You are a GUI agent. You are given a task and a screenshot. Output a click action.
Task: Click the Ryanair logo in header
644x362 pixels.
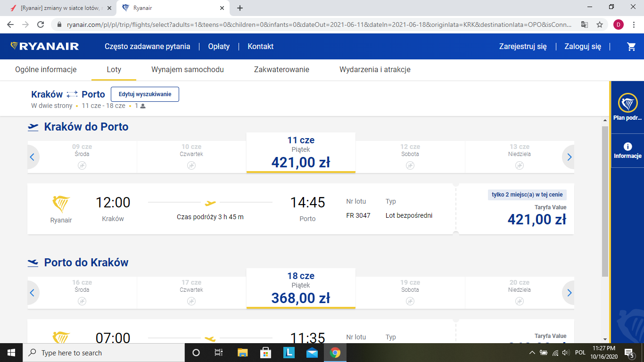coord(44,46)
